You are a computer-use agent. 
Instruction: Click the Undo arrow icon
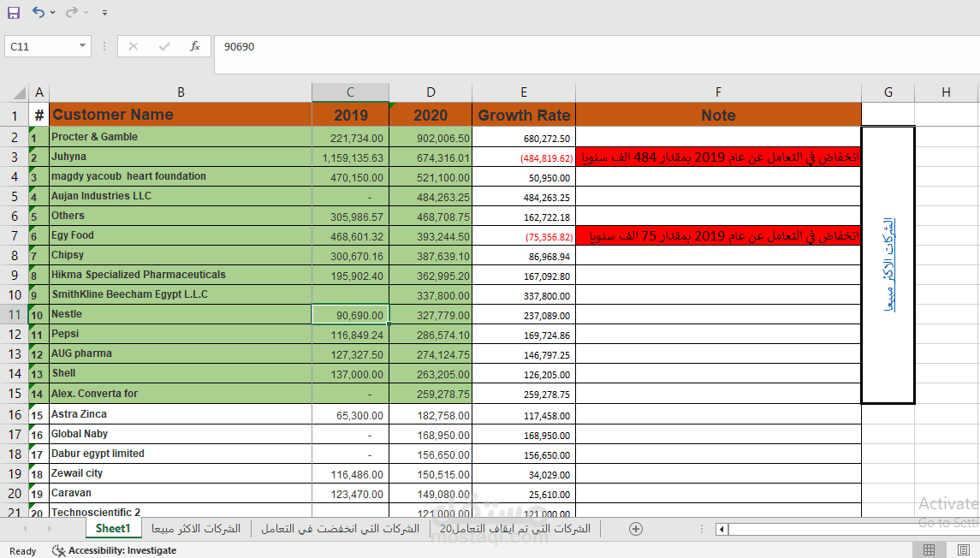coord(39,12)
